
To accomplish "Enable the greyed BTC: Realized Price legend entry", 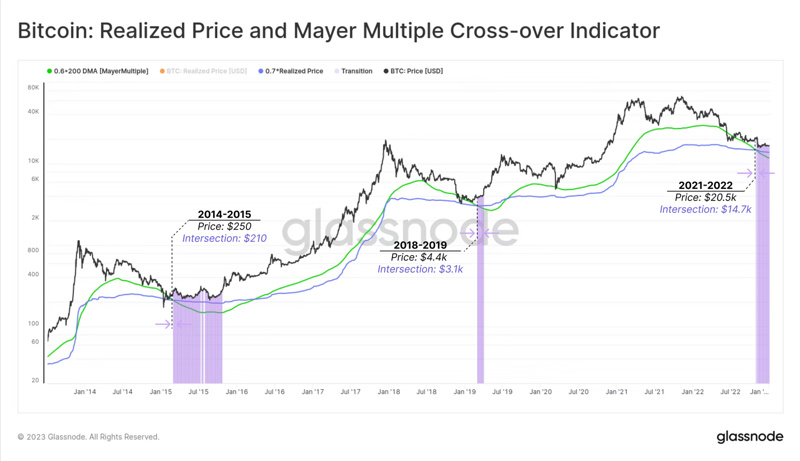I will pyautogui.click(x=204, y=71).
